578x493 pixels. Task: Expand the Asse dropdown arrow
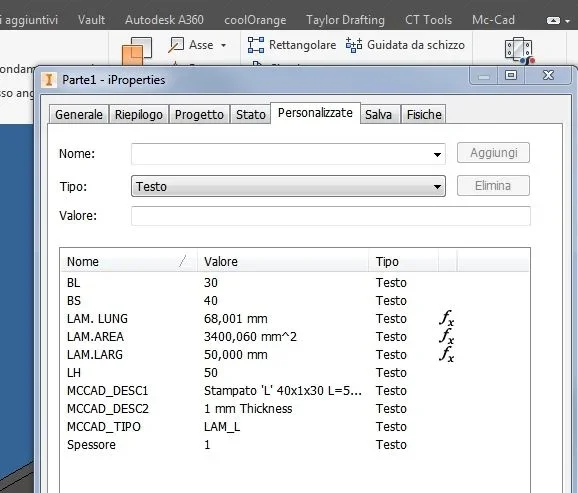223,45
